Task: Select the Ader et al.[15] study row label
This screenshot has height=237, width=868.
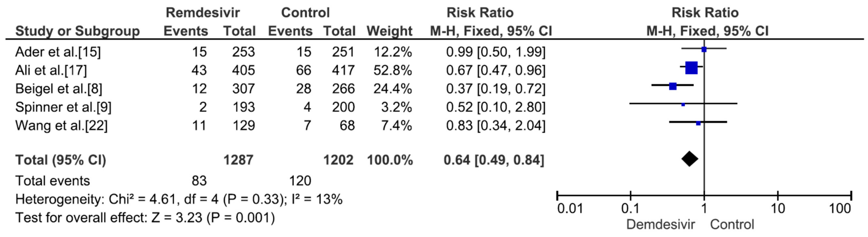Action: [58, 52]
